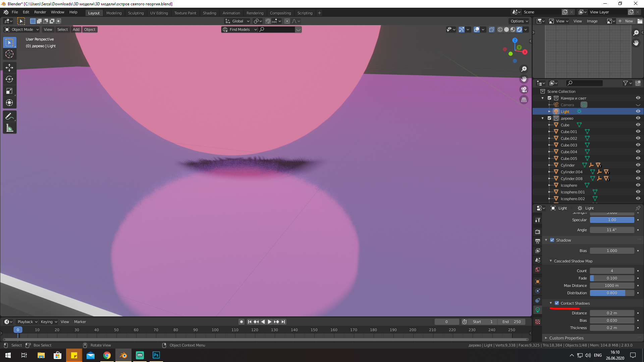
Task: Open the Find Models dropdown
Action: [239, 29]
